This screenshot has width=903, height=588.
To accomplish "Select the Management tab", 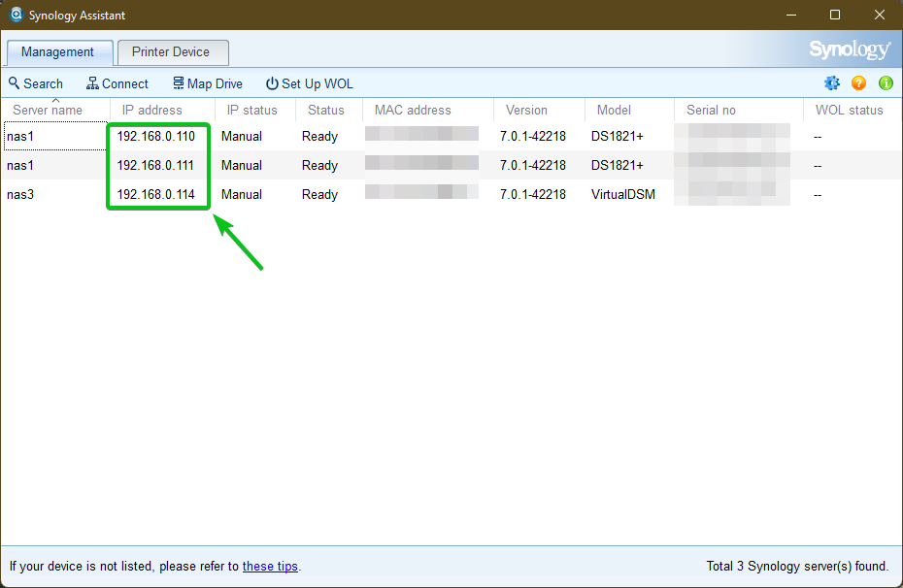I will [x=59, y=51].
